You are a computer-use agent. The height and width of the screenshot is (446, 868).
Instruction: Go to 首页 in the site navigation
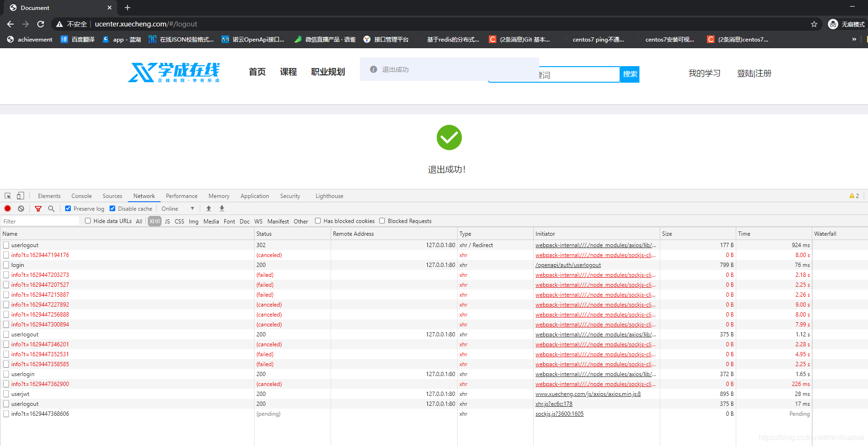pyautogui.click(x=257, y=72)
